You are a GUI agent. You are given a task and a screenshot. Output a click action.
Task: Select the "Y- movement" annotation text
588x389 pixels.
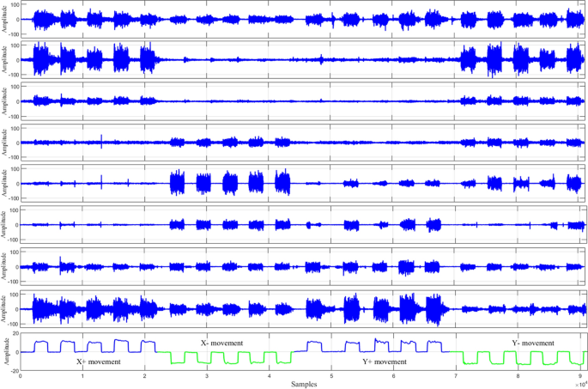pos(533,343)
